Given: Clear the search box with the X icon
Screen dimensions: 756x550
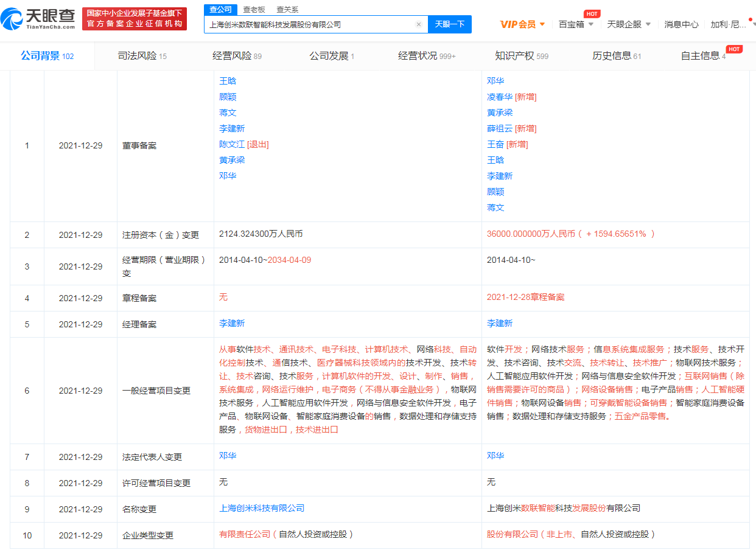Looking at the screenshot, I should (x=419, y=24).
